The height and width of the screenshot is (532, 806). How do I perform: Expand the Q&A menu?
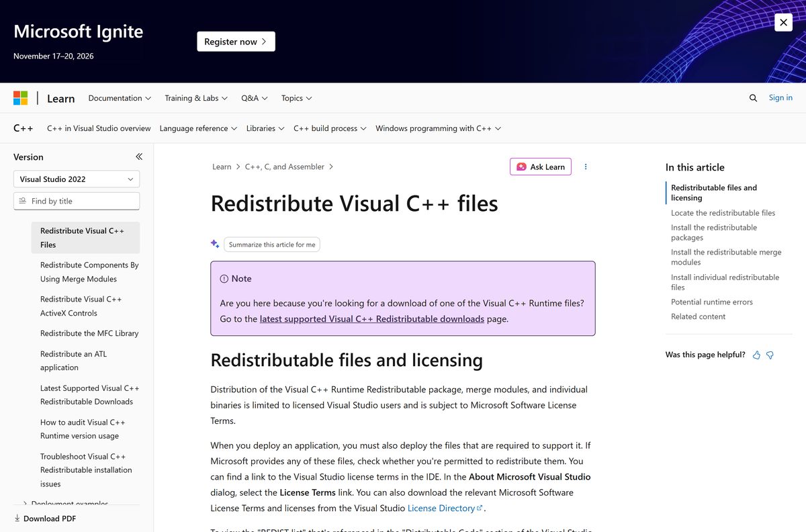pyautogui.click(x=255, y=98)
